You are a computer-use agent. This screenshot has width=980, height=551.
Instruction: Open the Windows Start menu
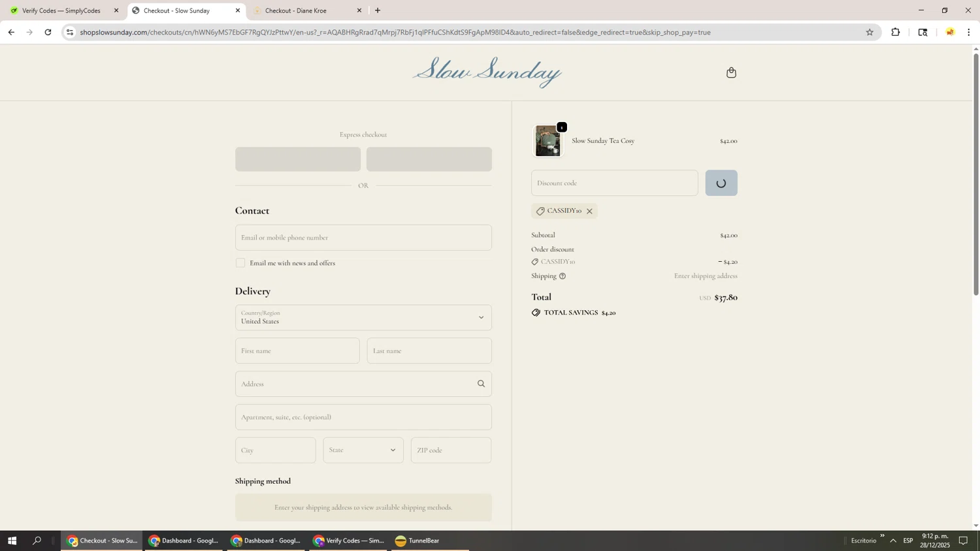tap(12, 541)
